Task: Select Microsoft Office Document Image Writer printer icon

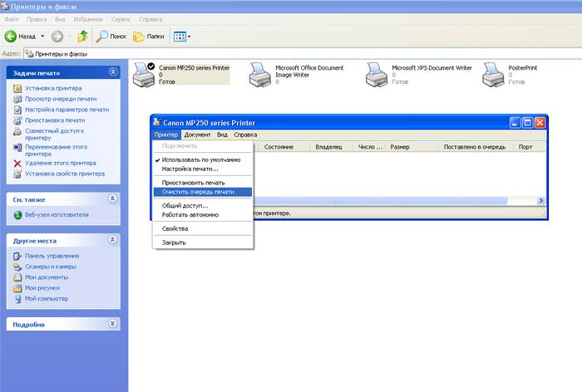Action: pyautogui.click(x=261, y=74)
